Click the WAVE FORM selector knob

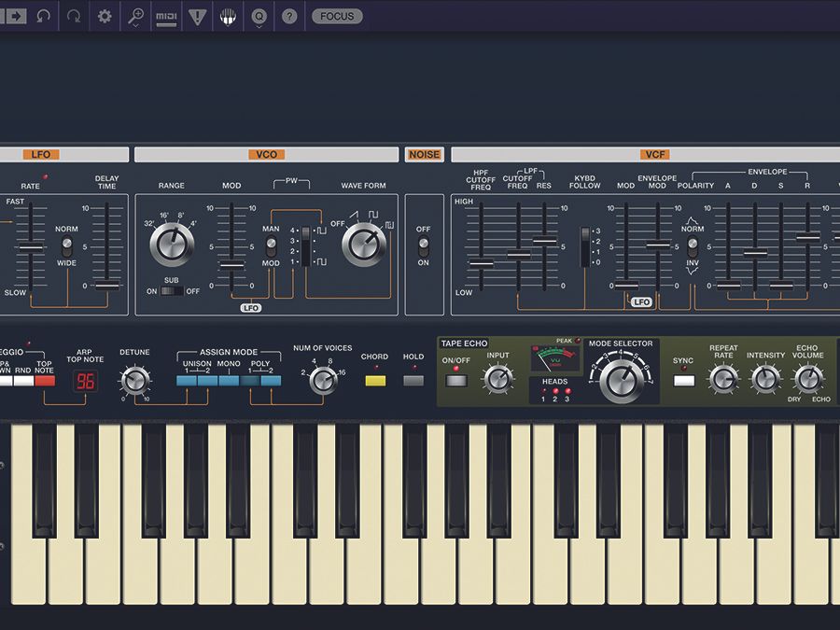coord(364,245)
